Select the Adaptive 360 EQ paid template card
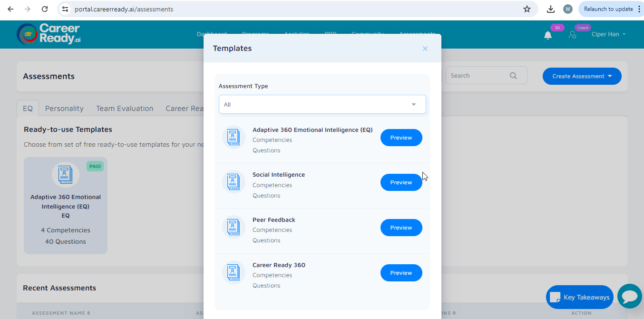The image size is (644, 319). pyautogui.click(x=66, y=206)
